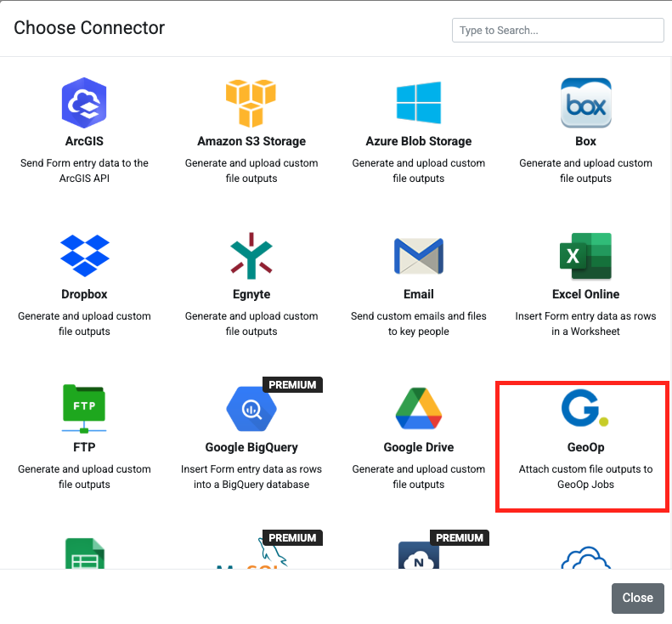This screenshot has height=624, width=672.
Task: Select the ArcGIS connector icon
Action: click(x=84, y=103)
